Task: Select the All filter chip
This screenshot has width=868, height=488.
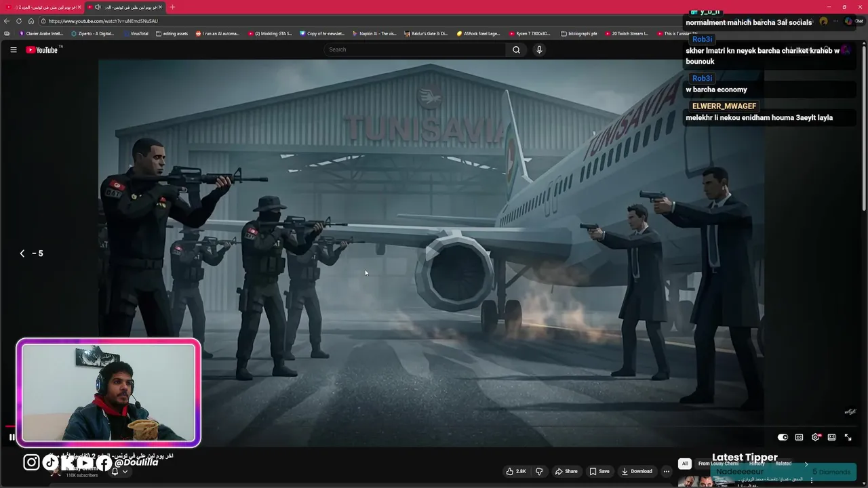Action: click(685, 464)
